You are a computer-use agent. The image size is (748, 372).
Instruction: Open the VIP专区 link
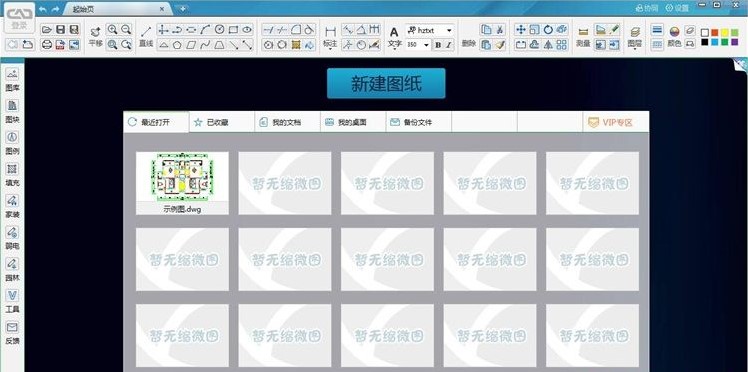tap(616, 122)
